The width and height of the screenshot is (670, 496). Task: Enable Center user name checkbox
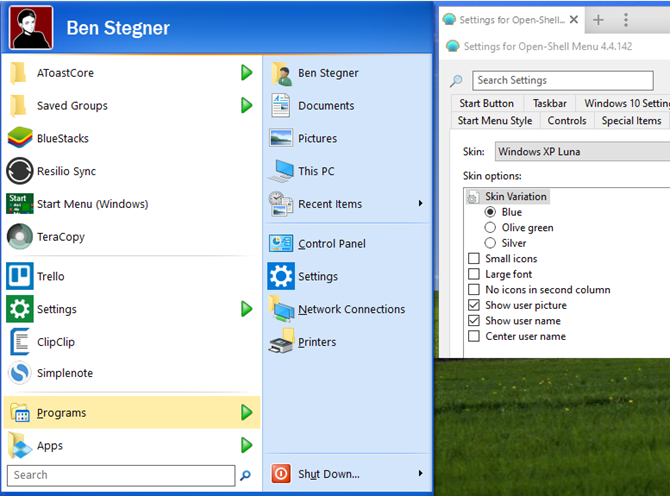tap(474, 336)
